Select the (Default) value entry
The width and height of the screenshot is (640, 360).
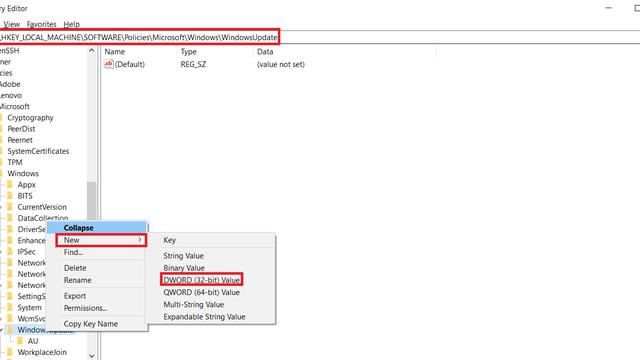click(x=130, y=64)
